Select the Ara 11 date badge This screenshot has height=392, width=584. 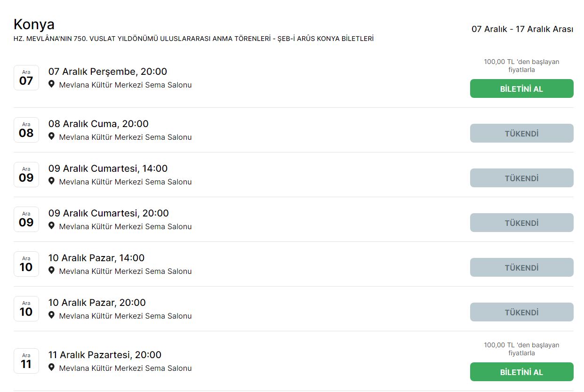point(26,361)
